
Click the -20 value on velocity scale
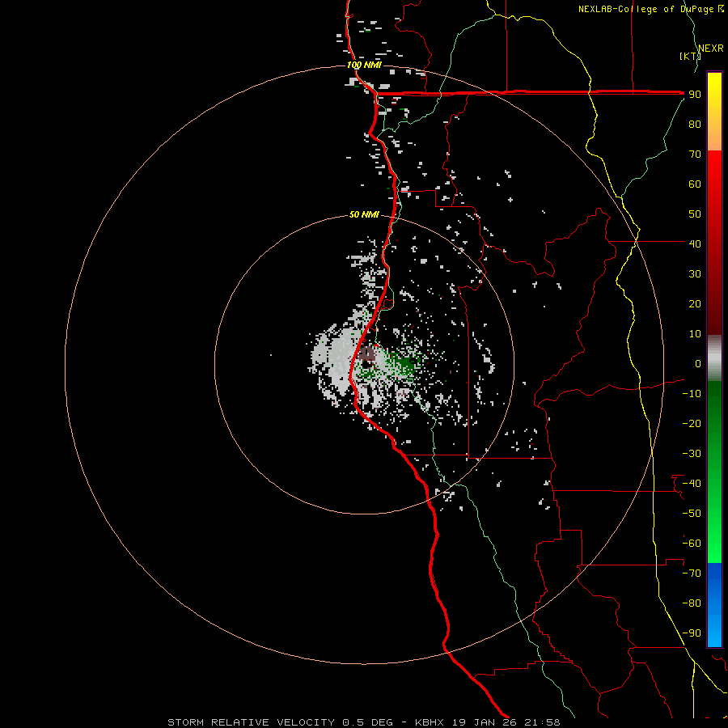point(692,423)
